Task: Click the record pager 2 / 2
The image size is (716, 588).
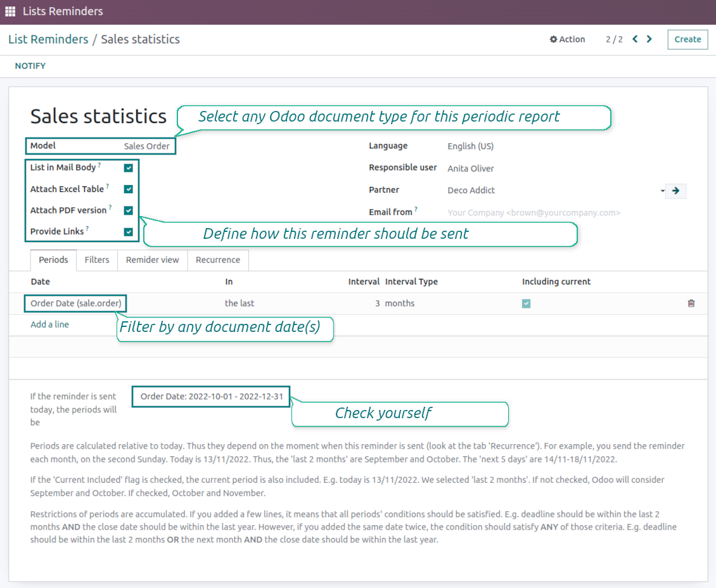Action: pos(614,39)
